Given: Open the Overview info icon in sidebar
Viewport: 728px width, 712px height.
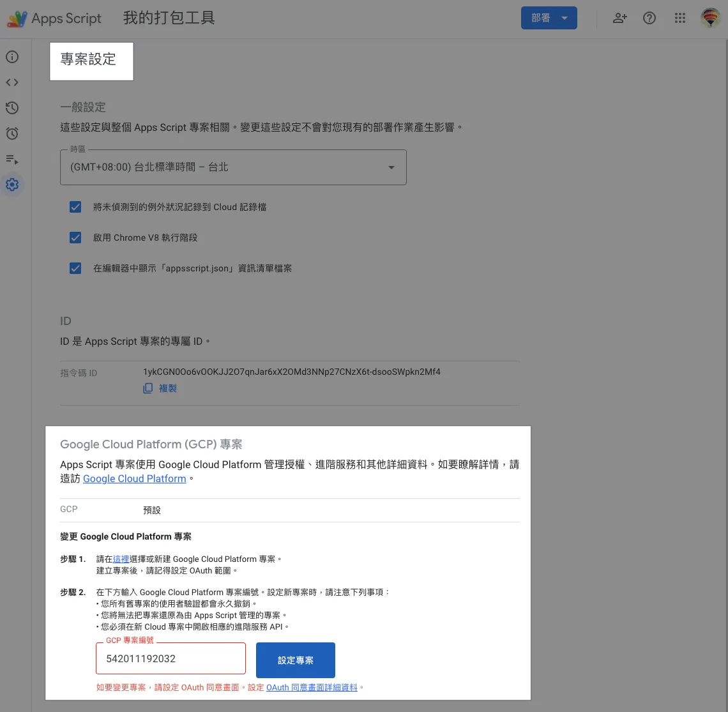Looking at the screenshot, I should click(x=12, y=57).
